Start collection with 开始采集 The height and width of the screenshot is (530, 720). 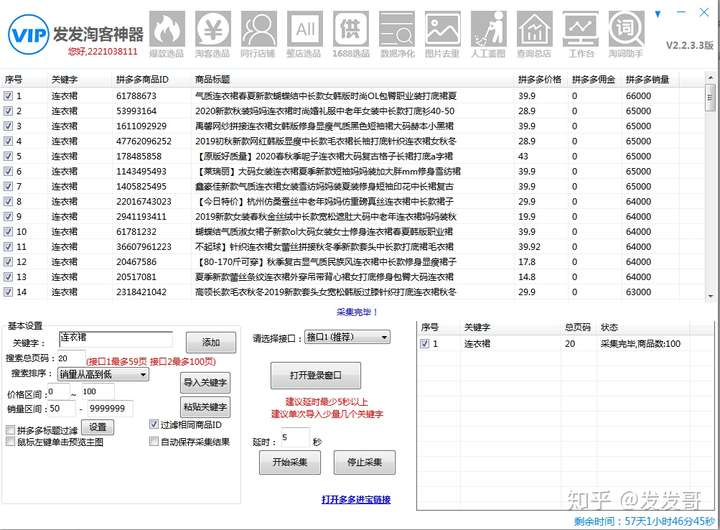[290, 462]
